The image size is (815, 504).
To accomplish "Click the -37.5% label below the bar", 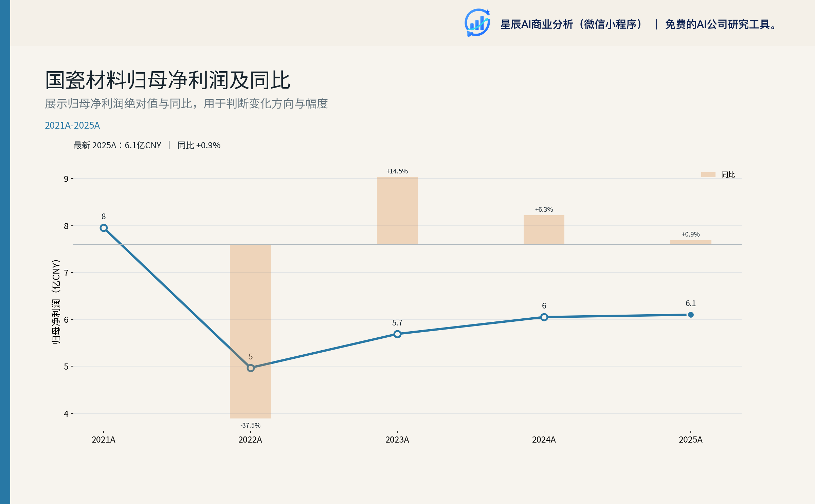I will [x=250, y=425].
